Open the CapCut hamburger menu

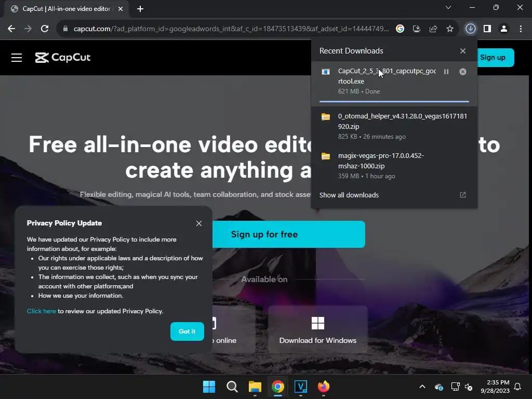17,58
